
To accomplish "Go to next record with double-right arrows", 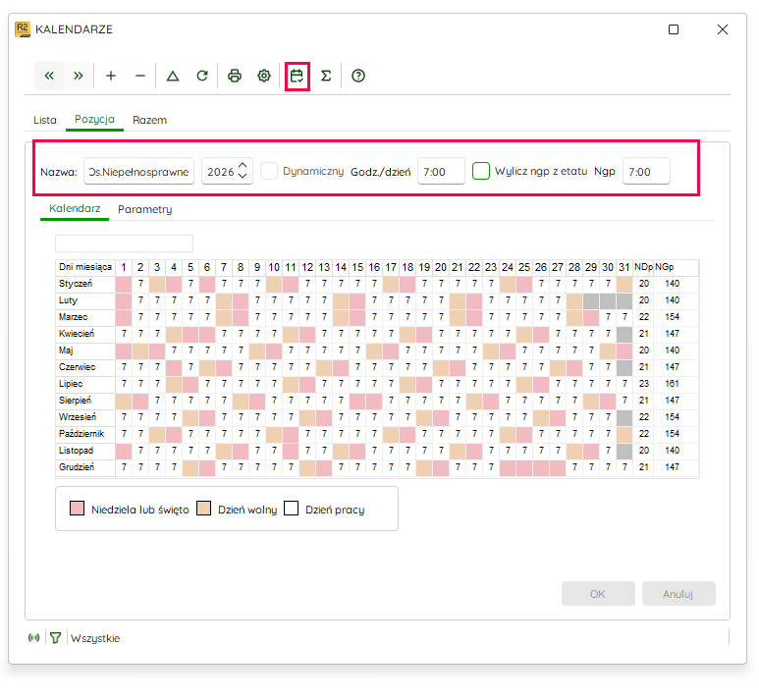I will [78, 76].
